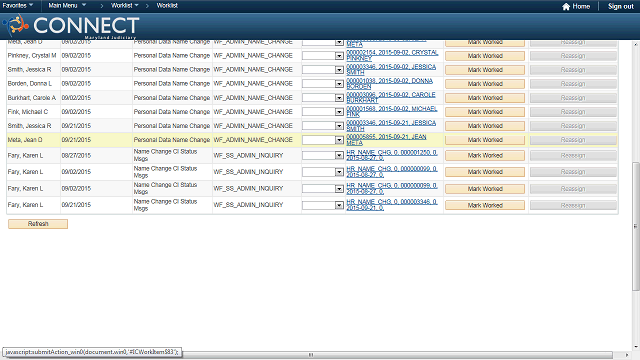Click Reassign for Fary, Karen 08/27/2015 row
640x360 pixels.
coord(573,156)
